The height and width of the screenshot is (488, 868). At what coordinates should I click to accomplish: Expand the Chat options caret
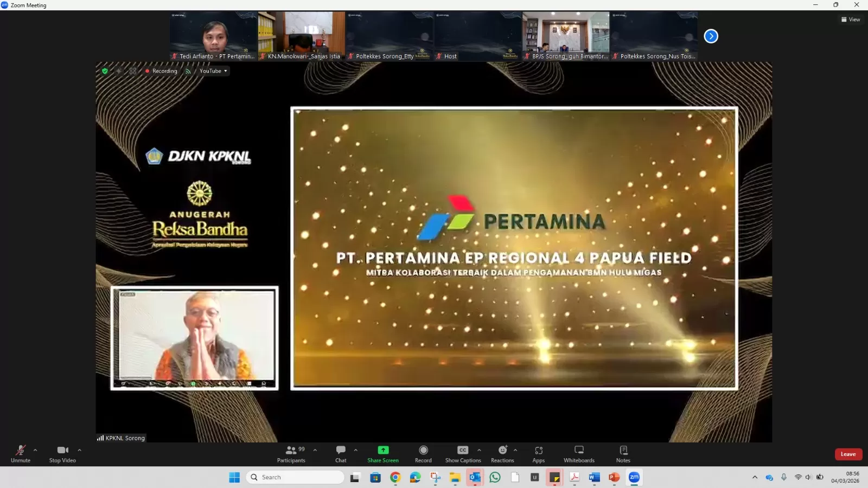(x=356, y=450)
